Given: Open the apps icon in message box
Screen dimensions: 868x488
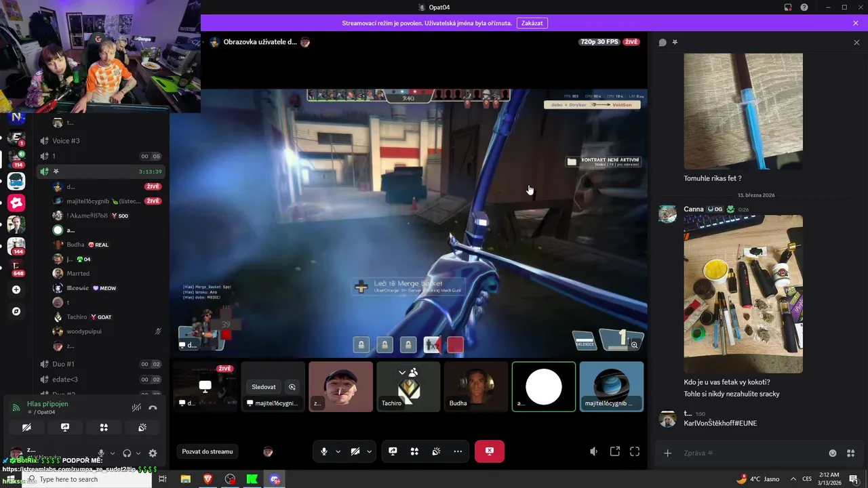Looking at the screenshot, I should [x=851, y=453].
